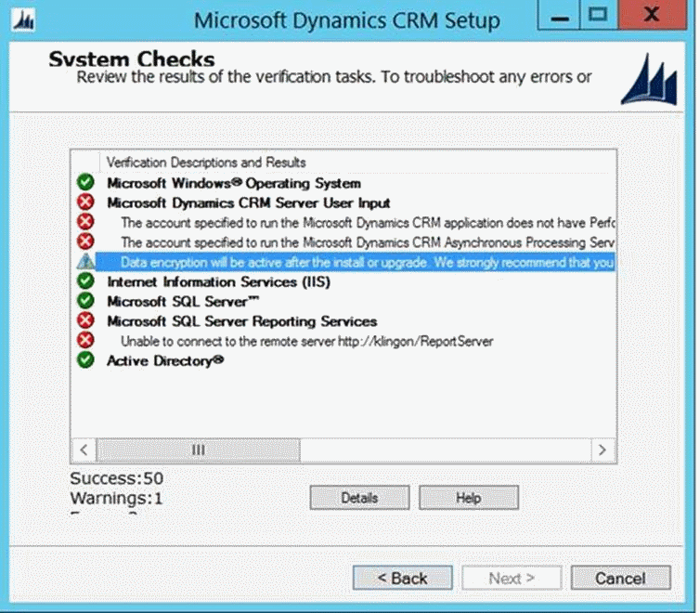Image resolution: width=700 pixels, height=613 pixels.
Task: Close the Microsoft Dynamics CRM Setup window
Action: [x=653, y=15]
